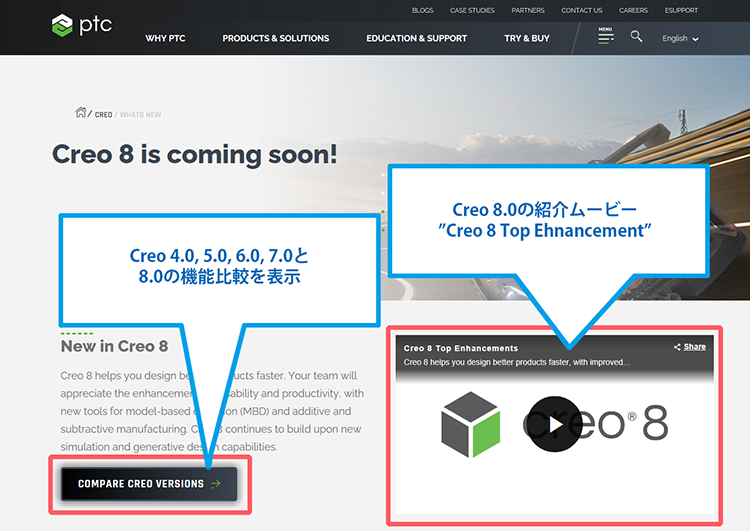Screen dimensions: 750x531
Task: Click the Creo 8 Top Enhancements video title
Action: [x=461, y=348]
